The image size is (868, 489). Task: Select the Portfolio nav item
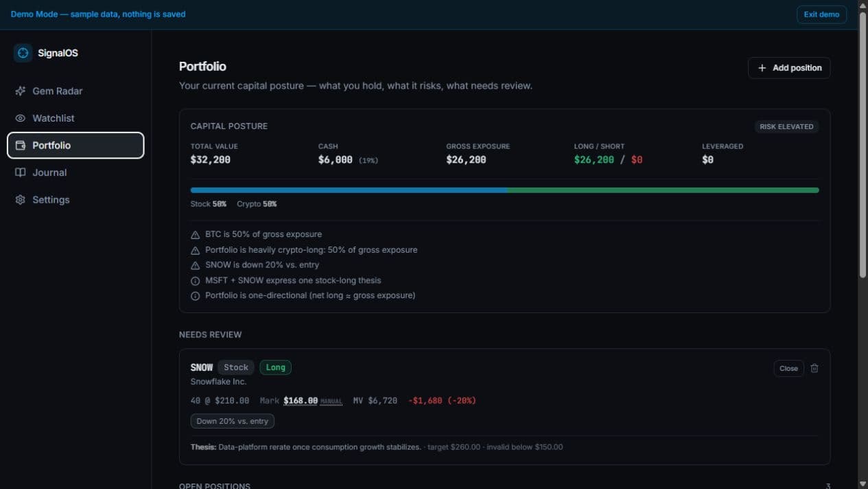tap(75, 146)
